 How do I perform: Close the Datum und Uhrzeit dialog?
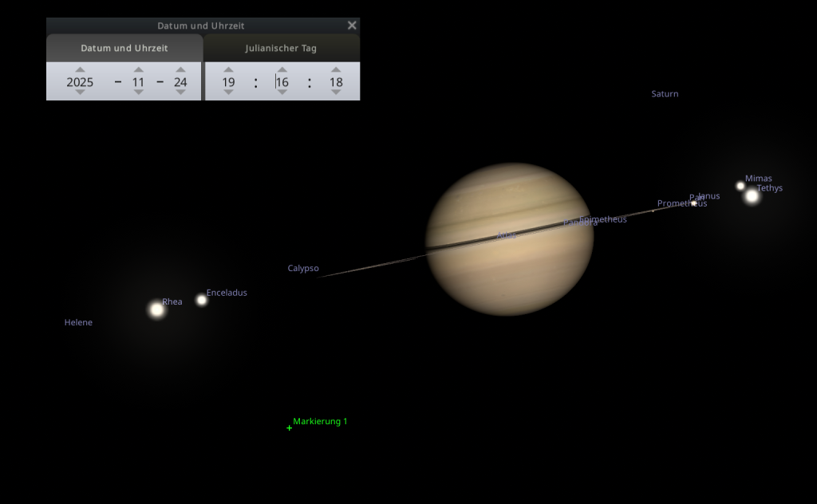(352, 26)
